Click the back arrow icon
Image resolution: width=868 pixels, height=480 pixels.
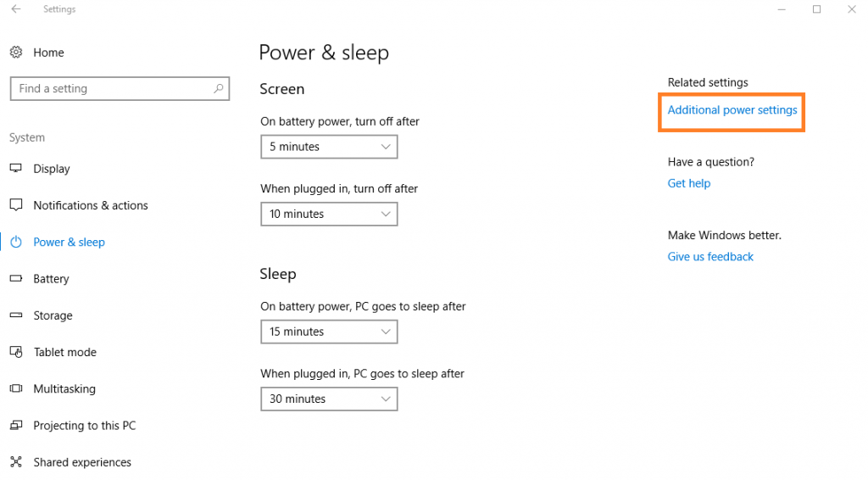point(16,9)
